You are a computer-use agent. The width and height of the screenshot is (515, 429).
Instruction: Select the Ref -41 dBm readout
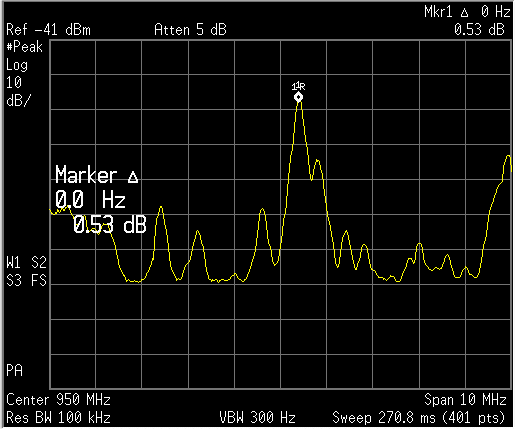(48, 30)
